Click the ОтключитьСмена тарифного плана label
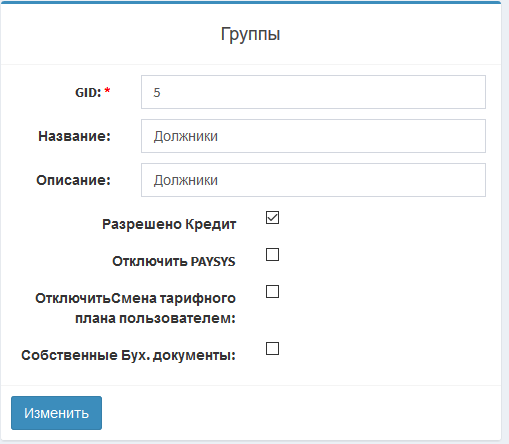 (x=135, y=308)
